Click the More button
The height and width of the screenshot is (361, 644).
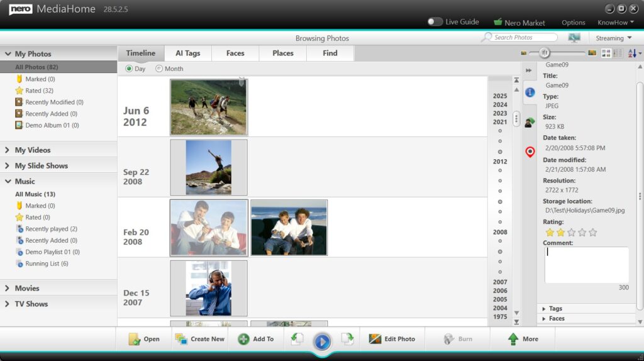(x=523, y=339)
